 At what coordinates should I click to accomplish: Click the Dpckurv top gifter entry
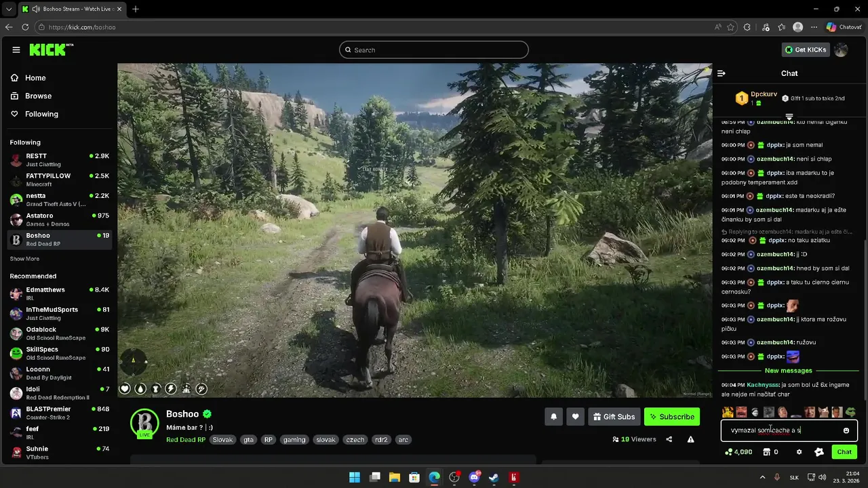757,98
